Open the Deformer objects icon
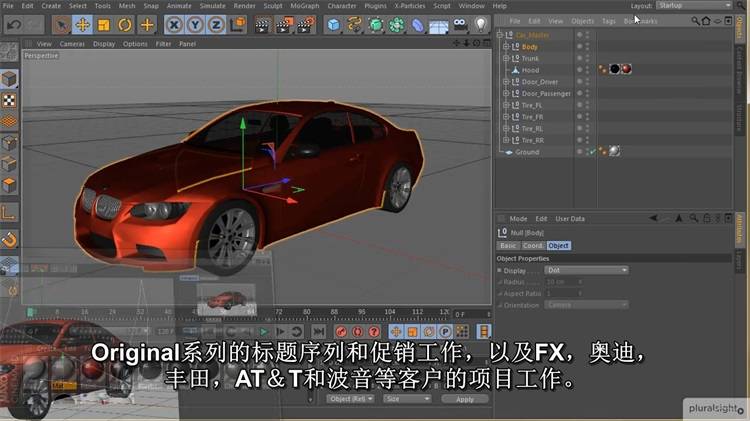Screen dimensions: 750x421 coord(418,24)
